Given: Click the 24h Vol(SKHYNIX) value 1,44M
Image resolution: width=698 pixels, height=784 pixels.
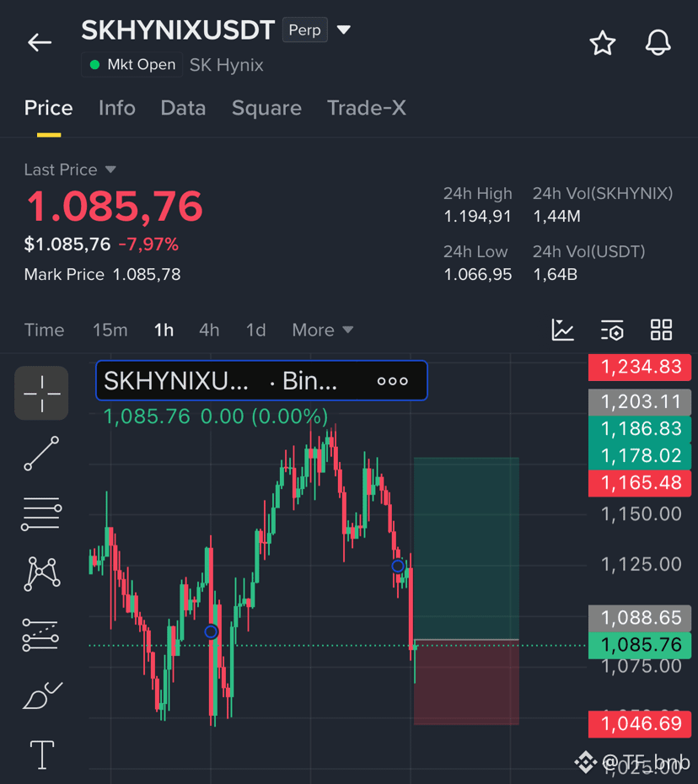Looking at the screenshot, I should 556,217.
